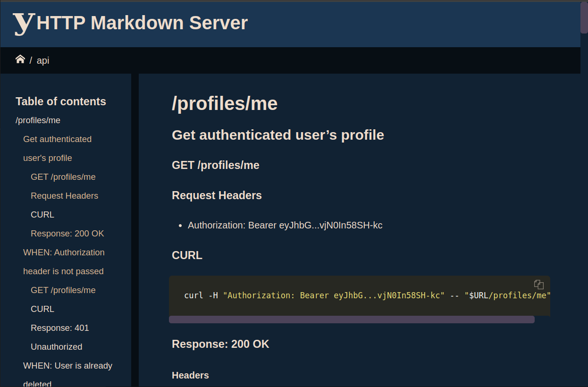Image resolution: width=588 pixels, height=387 pixels.
Task: Open Response: 401 Unauthorized section
Action: [x=59, y=328]
